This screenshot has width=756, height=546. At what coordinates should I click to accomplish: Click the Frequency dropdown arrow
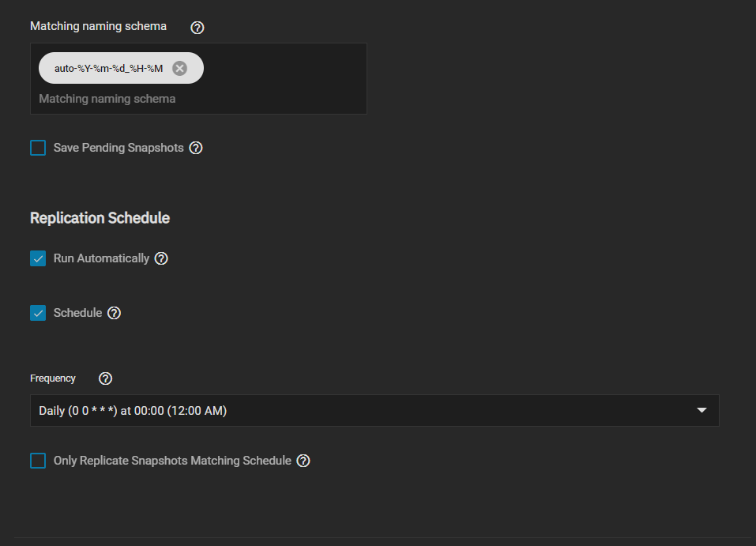(x=701, y=411)
